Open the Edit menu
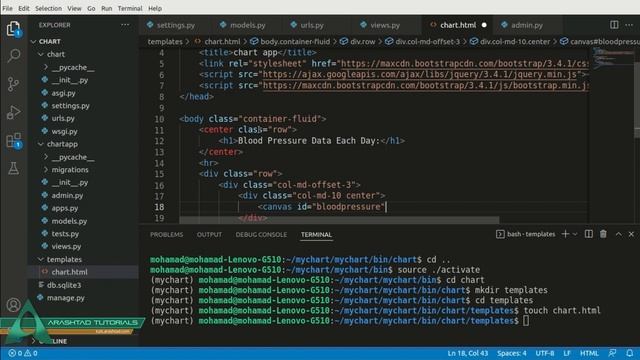640x360 pixels. point(24,8)
